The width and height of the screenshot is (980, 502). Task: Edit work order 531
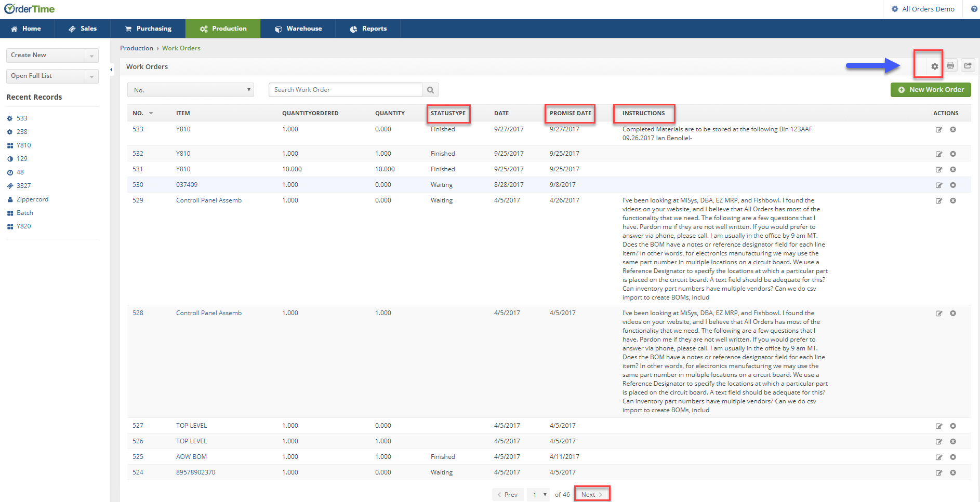[x=939, y=170]
